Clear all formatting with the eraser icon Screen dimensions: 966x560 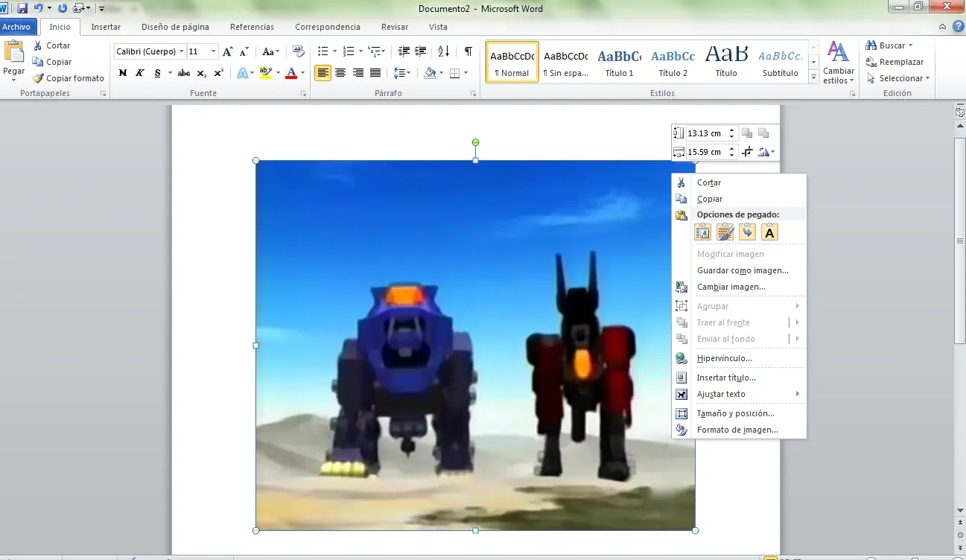299,51
